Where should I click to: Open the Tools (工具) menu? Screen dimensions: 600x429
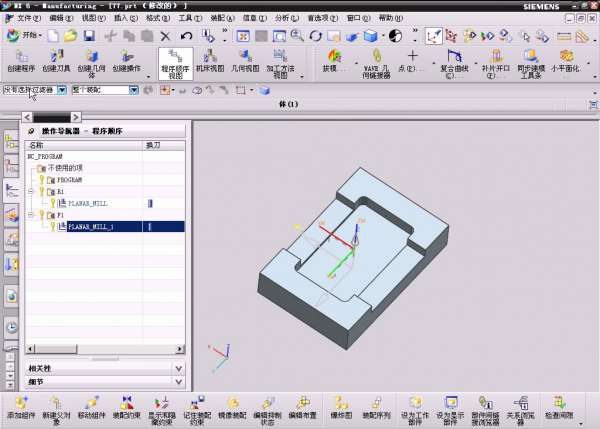(190, 18)
